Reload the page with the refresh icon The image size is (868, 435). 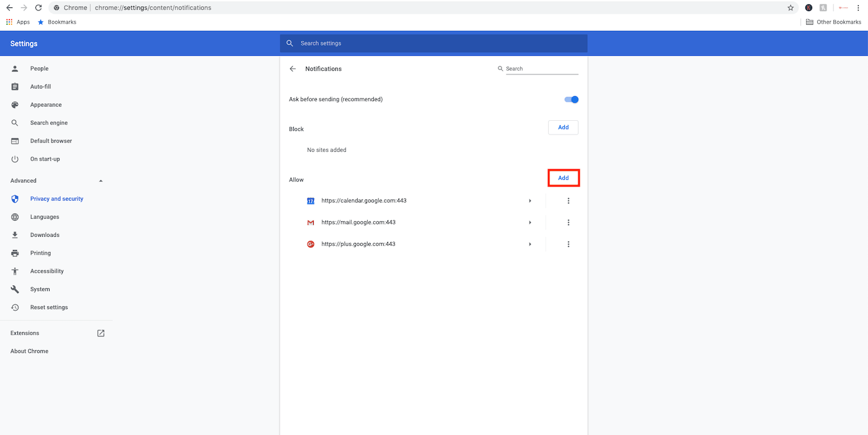(x=38, y=8)
